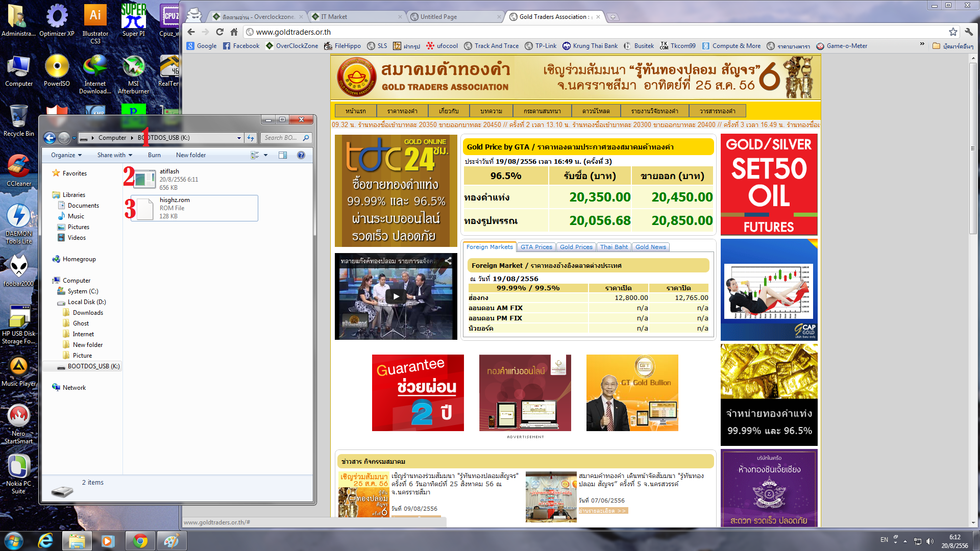
Task: Launch Internet Explorer from taskbar
Action: point(46,541)
